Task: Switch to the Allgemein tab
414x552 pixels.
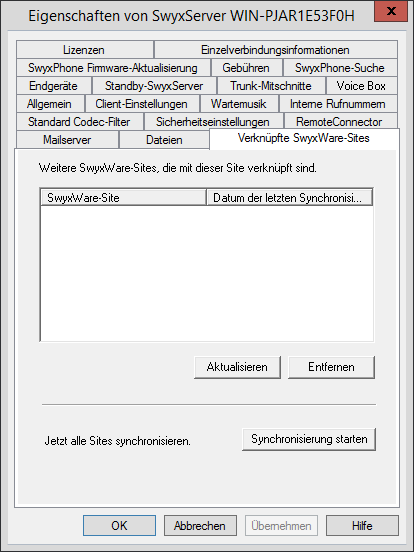Action: coord(50,104)
